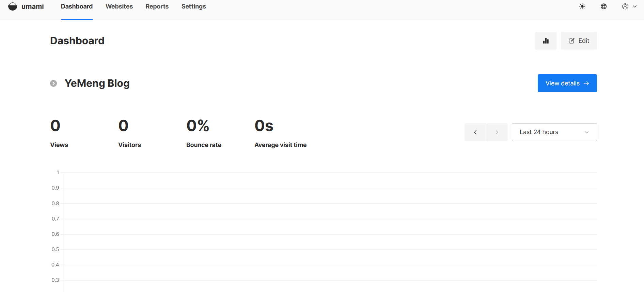Go to previous time period arrow

(x=475, y=132)
